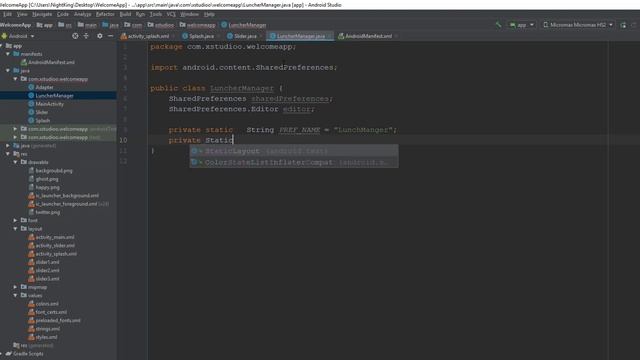Select MainActivity class in tree
The image size is (640, 360).
coord(46,104)
